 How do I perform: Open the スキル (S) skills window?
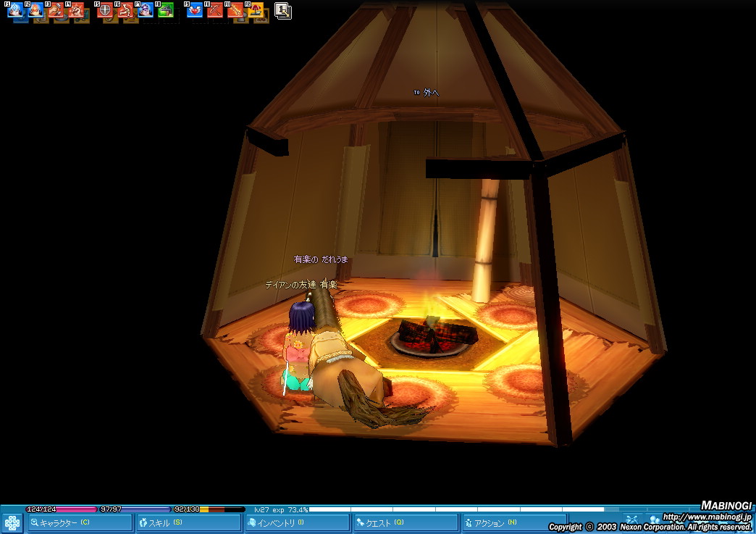click(x=188, y=522)
